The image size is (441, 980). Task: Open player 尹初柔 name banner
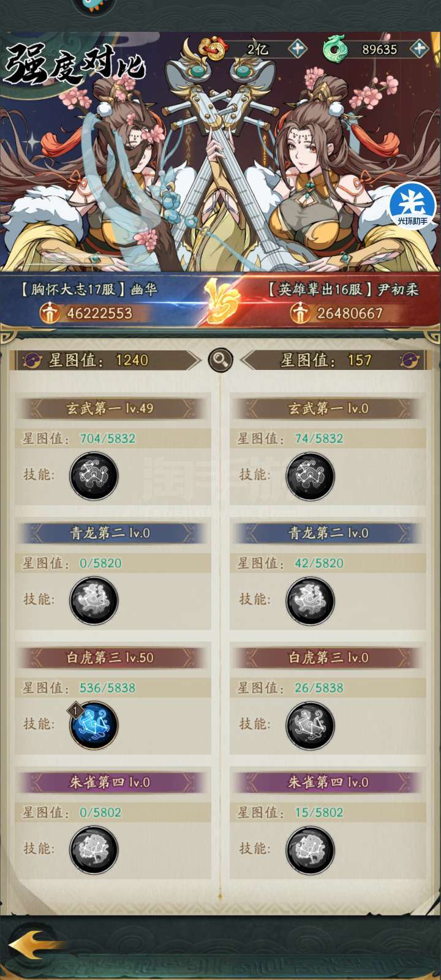click(343, 288)
